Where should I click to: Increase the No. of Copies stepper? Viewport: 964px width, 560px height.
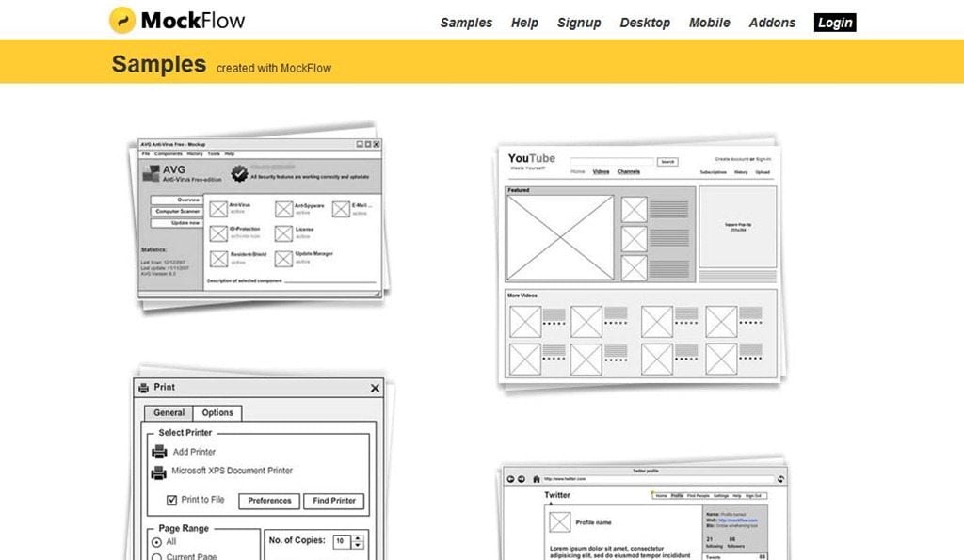[x=358, y=537]
